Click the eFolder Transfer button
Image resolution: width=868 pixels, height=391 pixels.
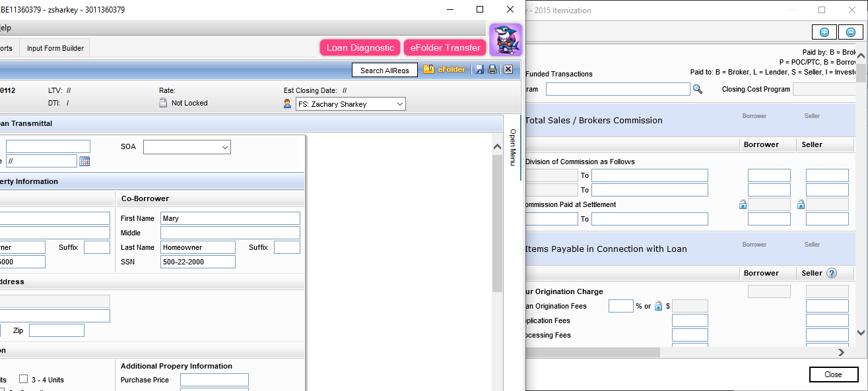tap(445, 47)
